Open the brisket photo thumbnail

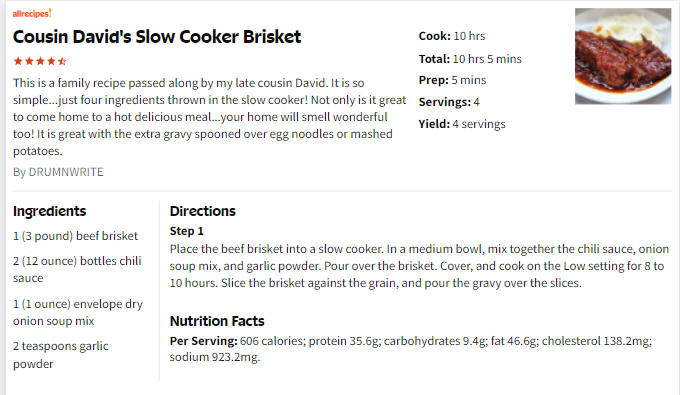(623, 56)
